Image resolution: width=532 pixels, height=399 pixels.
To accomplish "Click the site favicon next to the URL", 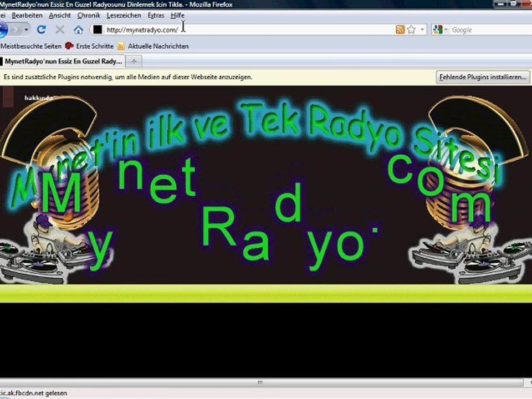I will (98, 30).
